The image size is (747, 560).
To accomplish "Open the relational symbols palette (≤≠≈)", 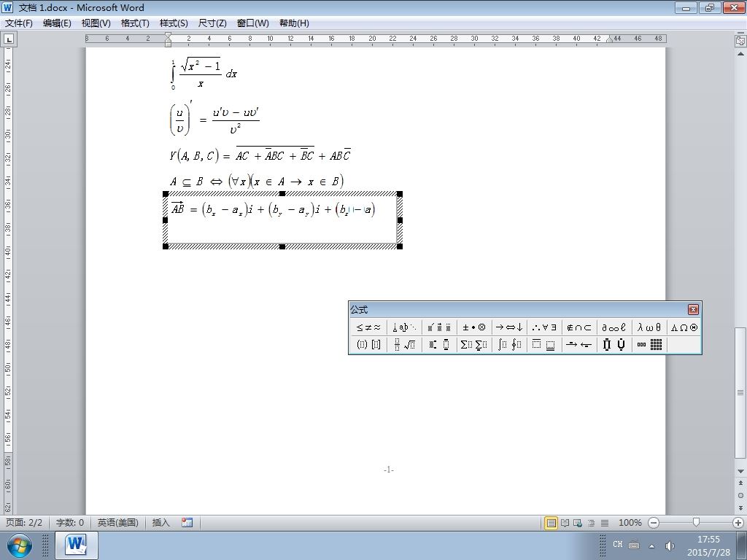I will pos(368,327).
